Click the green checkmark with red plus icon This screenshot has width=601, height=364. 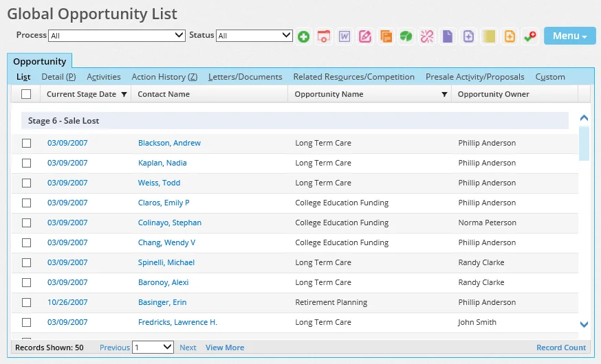(x=529, y=36)
